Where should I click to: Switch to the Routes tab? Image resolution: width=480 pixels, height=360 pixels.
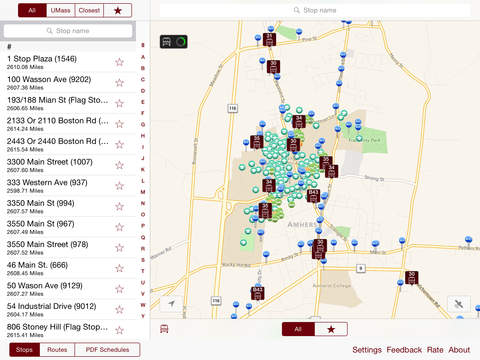(57, 350)
